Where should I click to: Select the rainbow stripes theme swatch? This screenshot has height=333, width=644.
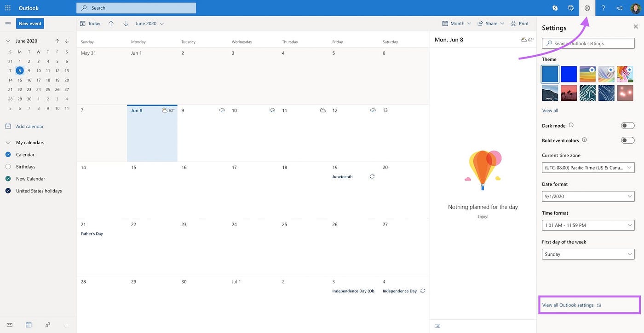point(587,74)
